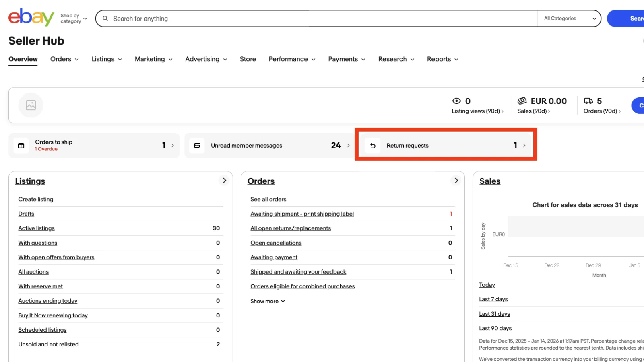Open the Marketing menu
The width and height of the screenshot is (644, 362).
[153, 59]
